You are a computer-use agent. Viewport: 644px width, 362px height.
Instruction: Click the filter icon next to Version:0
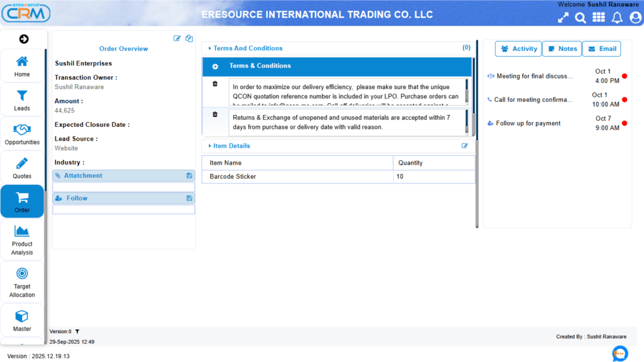(77, 331)
